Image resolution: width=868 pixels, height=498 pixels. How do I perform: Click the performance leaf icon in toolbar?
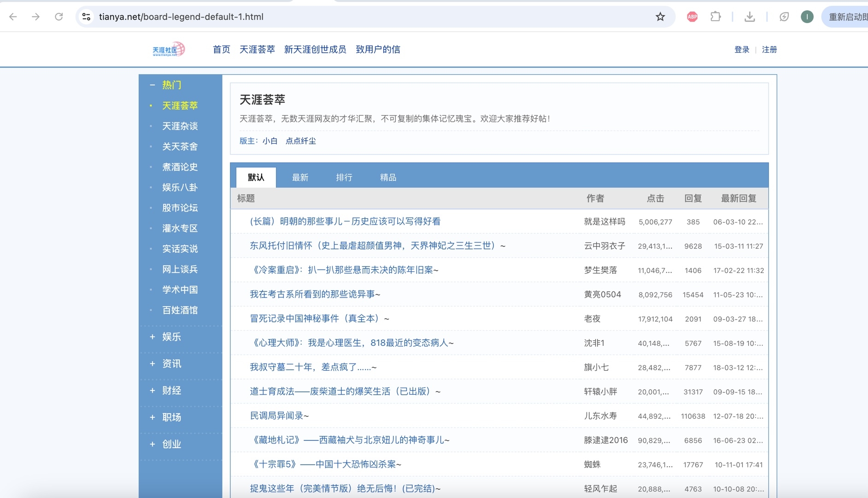pyautogui.click(x=784, y=17)
